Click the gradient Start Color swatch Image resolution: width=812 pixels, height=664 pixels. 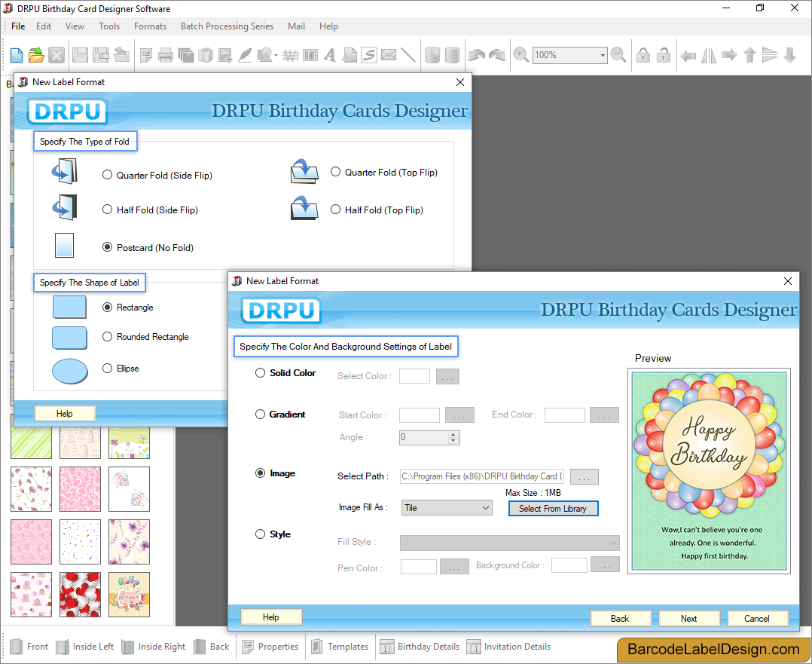tap(420, 415)
